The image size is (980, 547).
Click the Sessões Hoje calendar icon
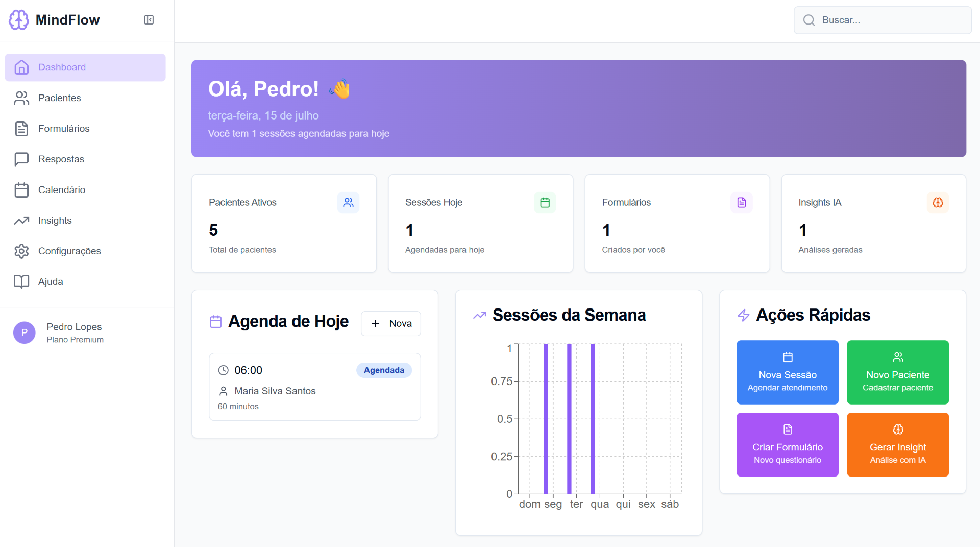tap(545, 203)
